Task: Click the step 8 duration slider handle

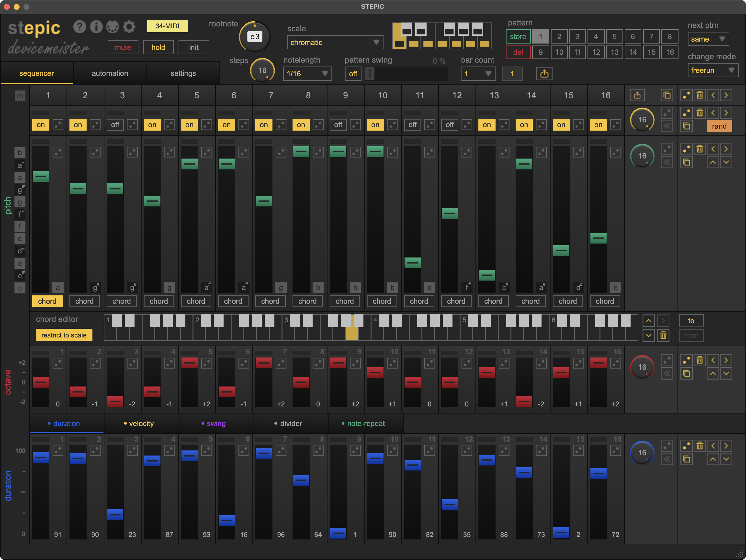Action: [301, 480]
